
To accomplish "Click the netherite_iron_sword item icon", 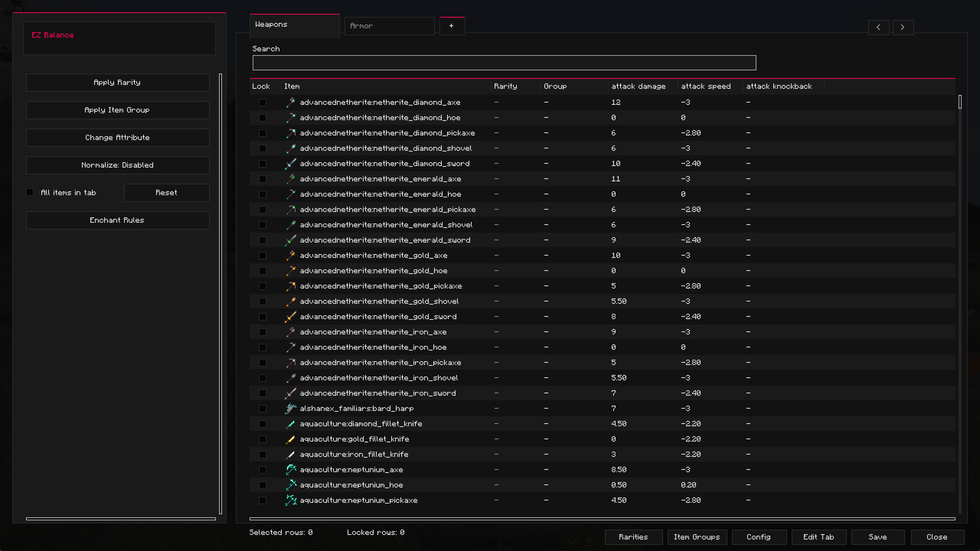I will tap(291, 393).
